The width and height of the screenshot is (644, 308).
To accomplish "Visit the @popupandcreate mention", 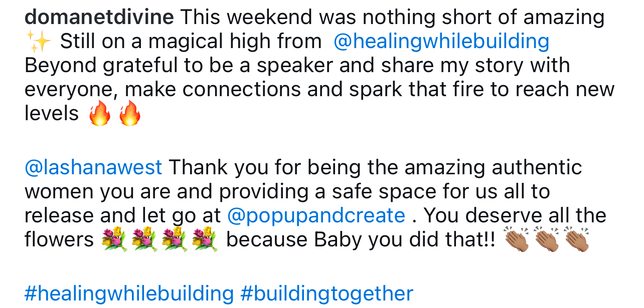I will tap(316, 216).
